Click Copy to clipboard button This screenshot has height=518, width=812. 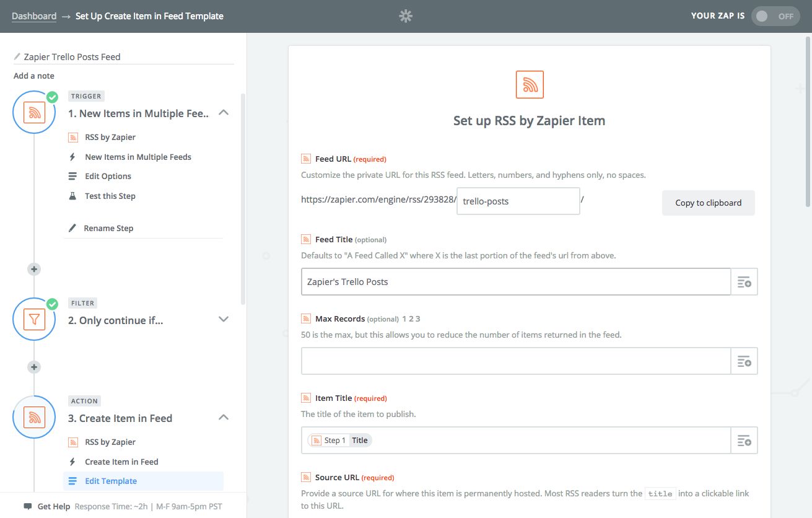pos(709,203)
